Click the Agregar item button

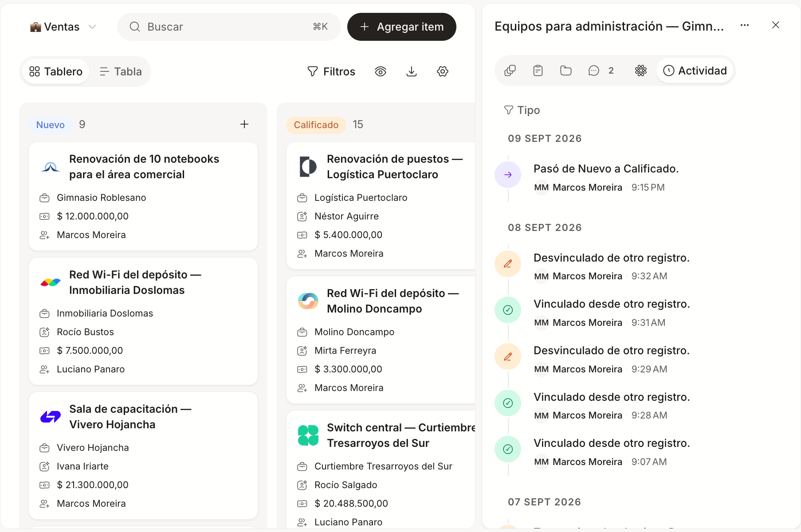(x=401, y=27)
